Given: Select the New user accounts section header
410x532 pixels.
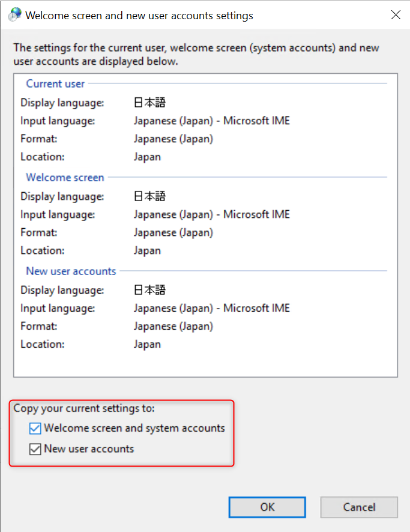Looking at the screenshot, I should [x=71, y=271].
